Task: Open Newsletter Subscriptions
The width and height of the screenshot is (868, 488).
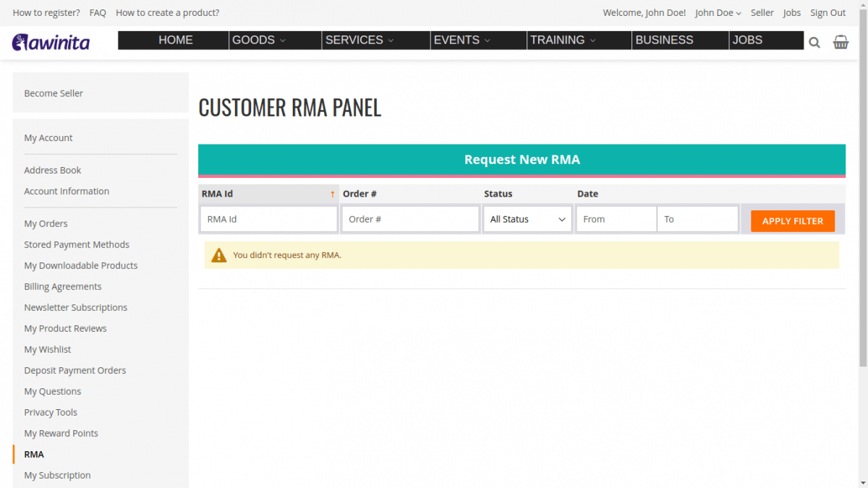Action: click(x=76, y=308)
